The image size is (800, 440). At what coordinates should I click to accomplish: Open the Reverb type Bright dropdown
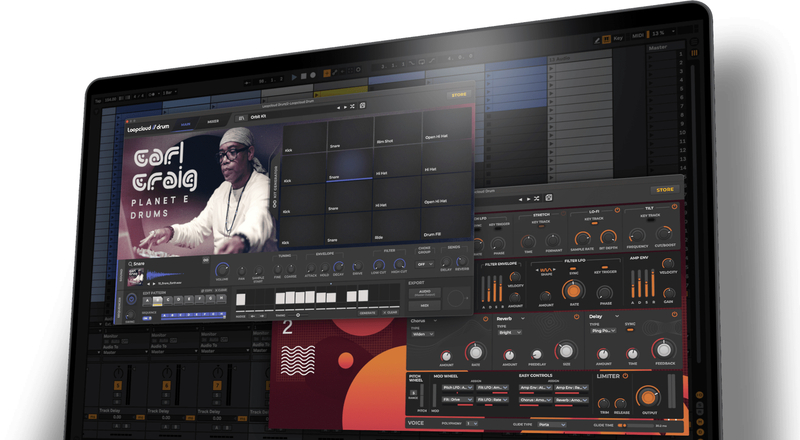click(x=509, y=332)
